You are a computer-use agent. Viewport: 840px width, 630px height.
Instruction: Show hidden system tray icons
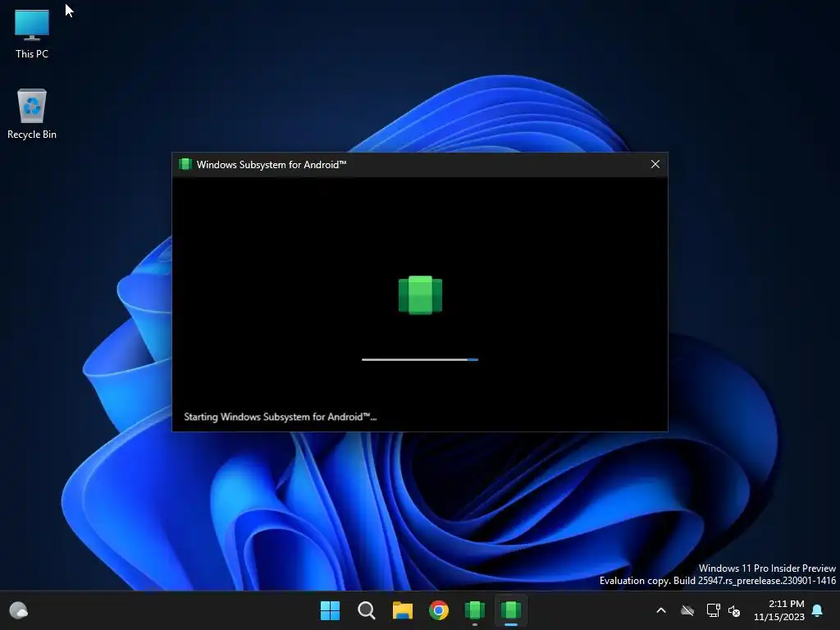(661, 610)
